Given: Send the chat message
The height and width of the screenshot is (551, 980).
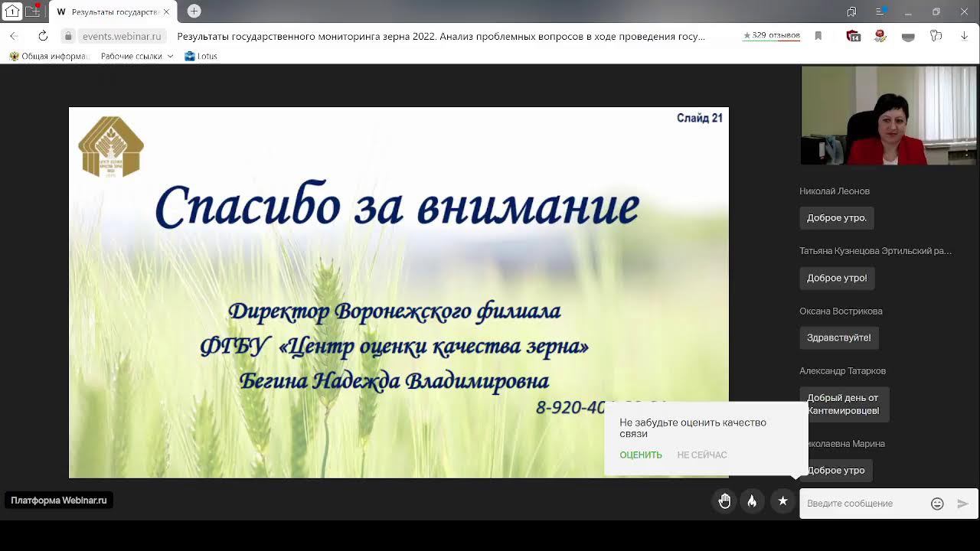Looking at the screenshot, I should coord(963,504).
